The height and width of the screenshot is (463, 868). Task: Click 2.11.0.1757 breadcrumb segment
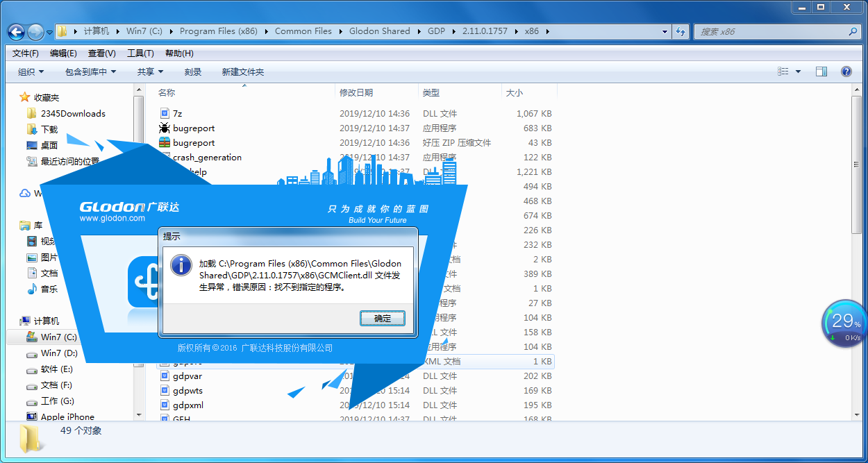point(485,31)
